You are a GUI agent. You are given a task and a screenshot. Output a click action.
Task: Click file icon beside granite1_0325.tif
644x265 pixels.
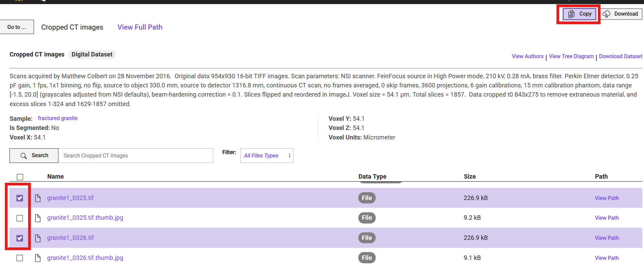click(38, 198)
